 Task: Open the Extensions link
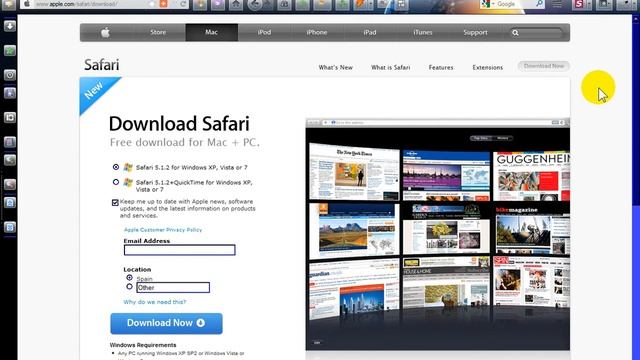(487, 67)
